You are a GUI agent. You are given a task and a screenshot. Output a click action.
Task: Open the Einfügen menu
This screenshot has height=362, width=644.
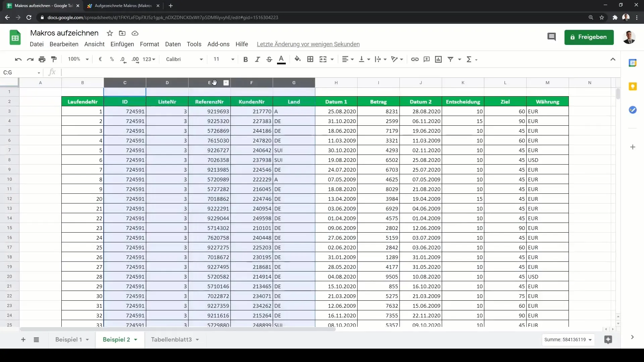point(122,44)
